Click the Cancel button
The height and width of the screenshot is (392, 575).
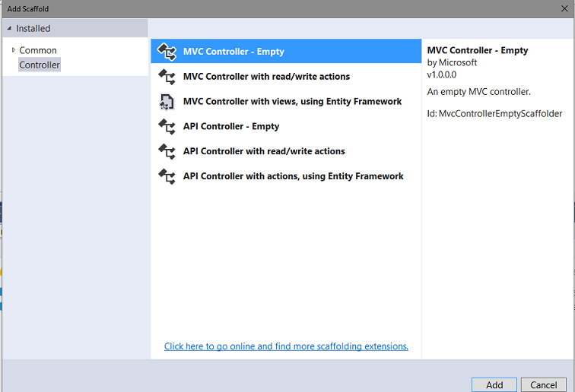544,384
